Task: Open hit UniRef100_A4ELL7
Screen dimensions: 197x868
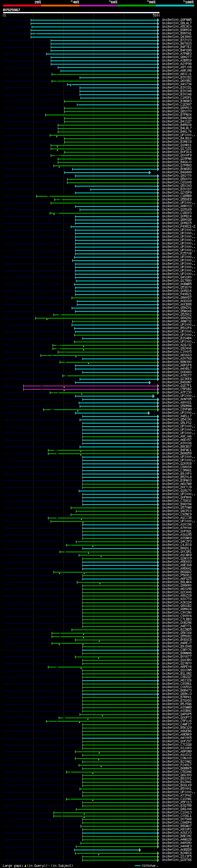Action: tap(177, 416)
